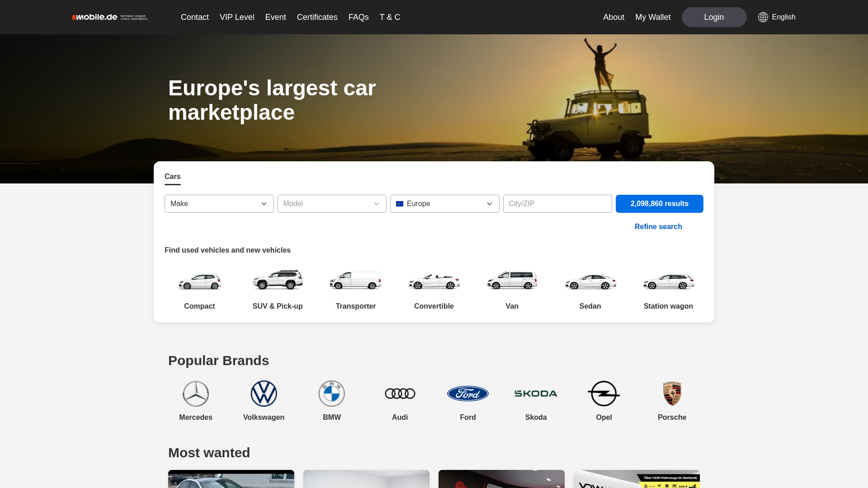Image resolution: width=868 pixels, height=488 pixels.
Task: Open the Certificates menu item
Action: pos(317,17)
